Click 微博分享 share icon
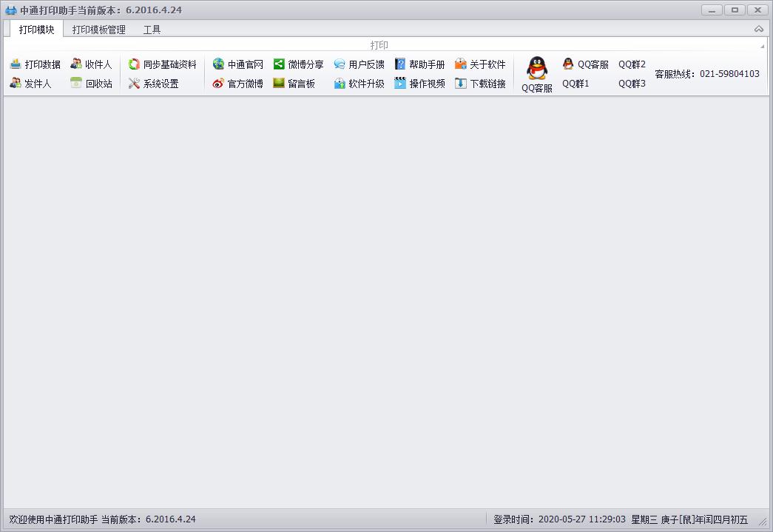The width and height of the screenshot is (773, 532). (x=279, y=64)
